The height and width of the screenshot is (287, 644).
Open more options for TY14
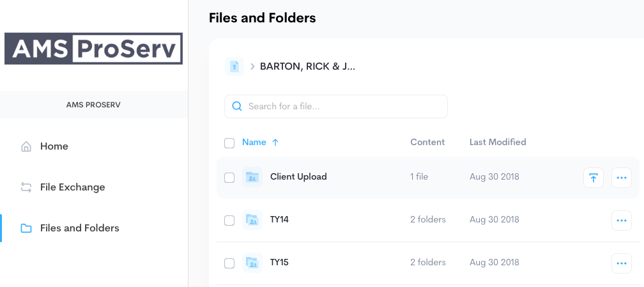click(x=622, y=221)
